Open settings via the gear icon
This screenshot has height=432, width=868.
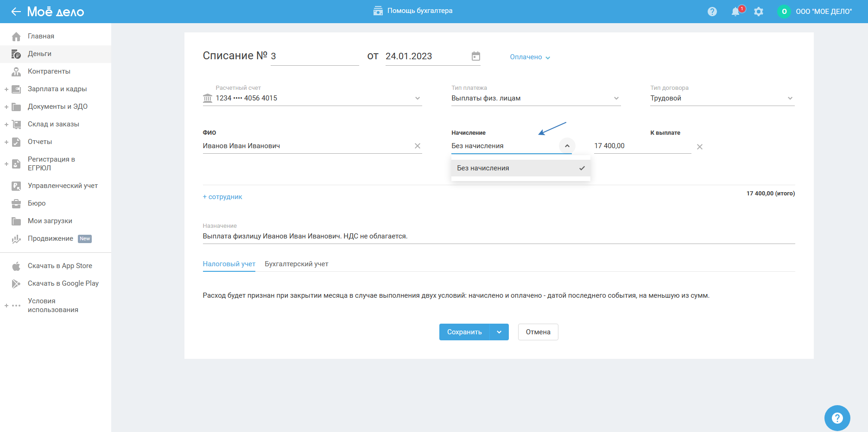click(759, 12)
